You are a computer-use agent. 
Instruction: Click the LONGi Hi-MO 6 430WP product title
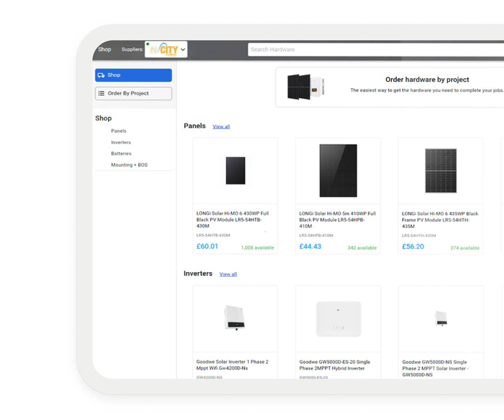click(x=233, y=220)
